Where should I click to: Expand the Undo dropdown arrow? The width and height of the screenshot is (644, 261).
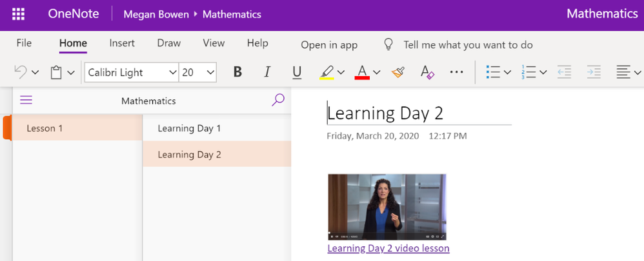click(35, 73)
